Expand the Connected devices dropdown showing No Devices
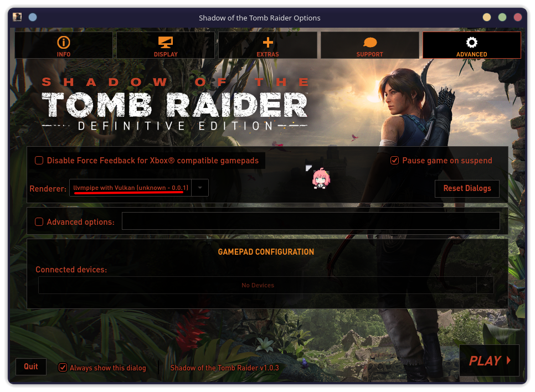Image resolution: width=535 pixels, height=392 pixels. (x=266, y=285)
